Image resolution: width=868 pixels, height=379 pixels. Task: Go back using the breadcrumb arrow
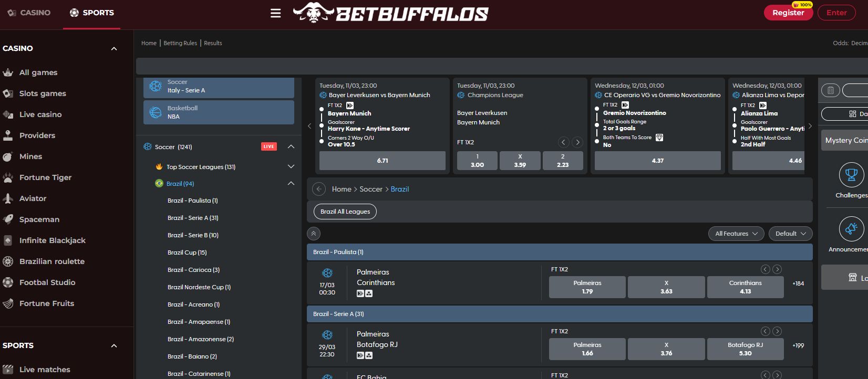click(318, 189)
